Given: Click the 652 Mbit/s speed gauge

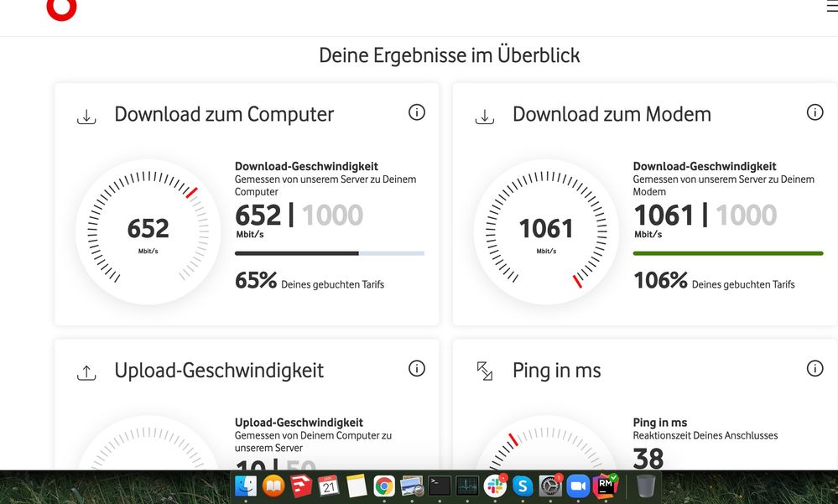Looking at the screenshot, I should point(148,232).
